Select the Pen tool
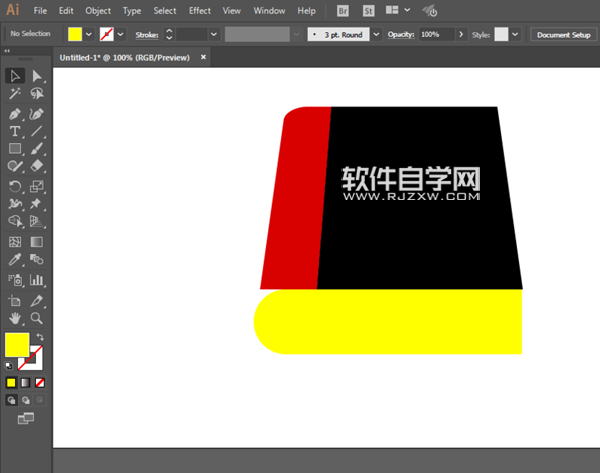 click(x=15, y=114)
